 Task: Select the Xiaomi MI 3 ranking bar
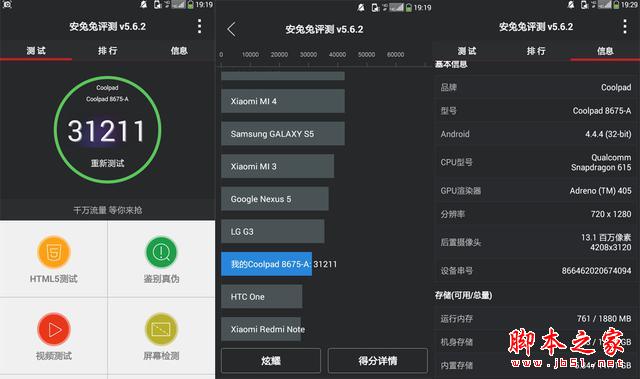[x=278, y=166]
